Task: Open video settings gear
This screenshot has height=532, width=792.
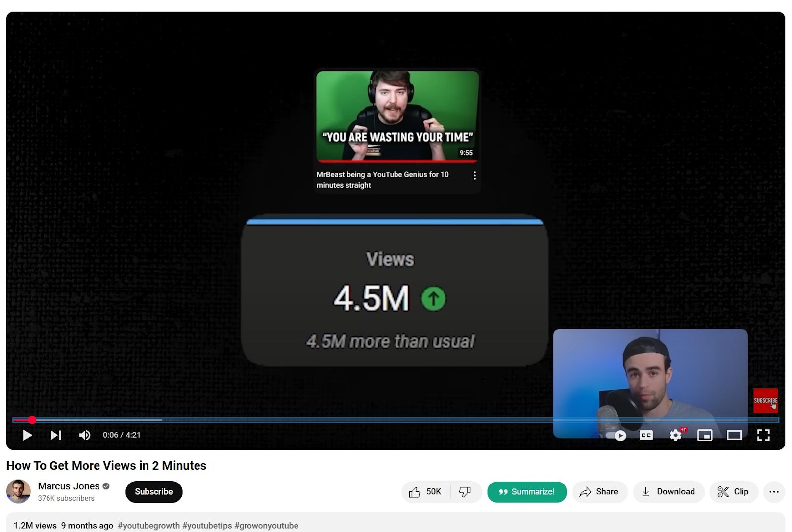Action: 676,435
